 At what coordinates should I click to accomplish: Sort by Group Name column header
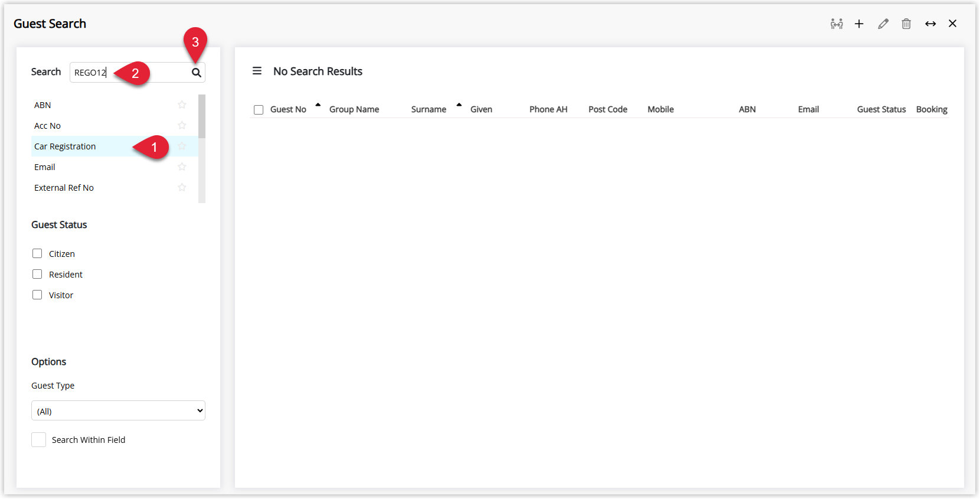(354, 109)
